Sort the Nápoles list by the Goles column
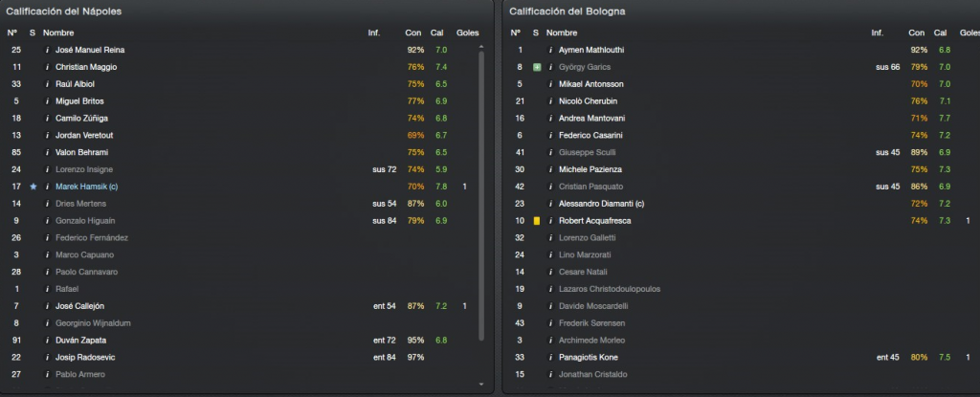 (467, 33)
